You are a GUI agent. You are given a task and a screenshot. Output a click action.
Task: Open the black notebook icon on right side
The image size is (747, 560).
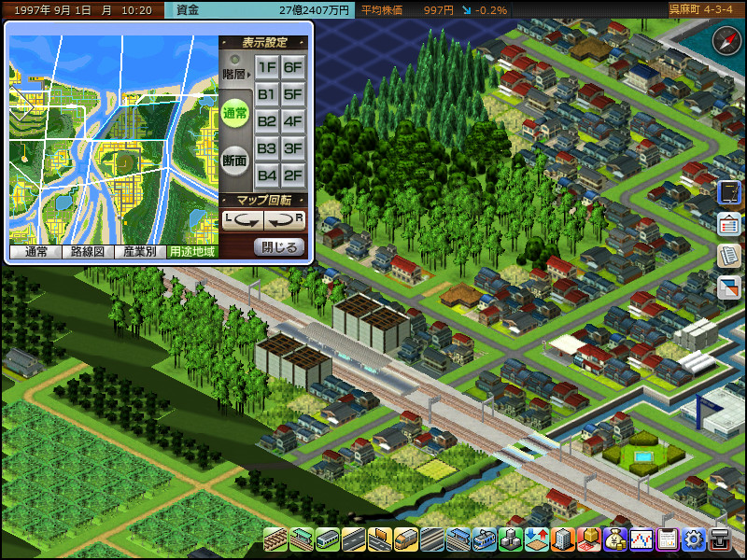(729, 193)
